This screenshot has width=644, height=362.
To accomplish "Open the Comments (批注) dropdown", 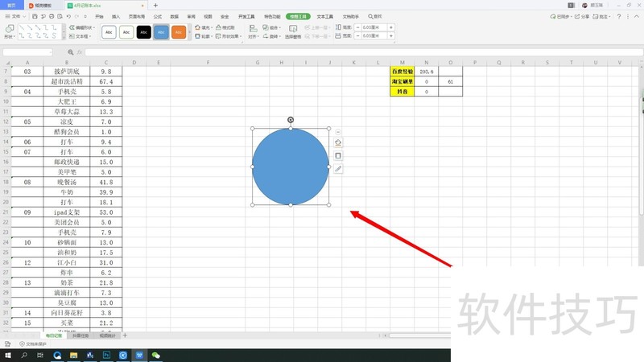I will (x=601, y=16).
